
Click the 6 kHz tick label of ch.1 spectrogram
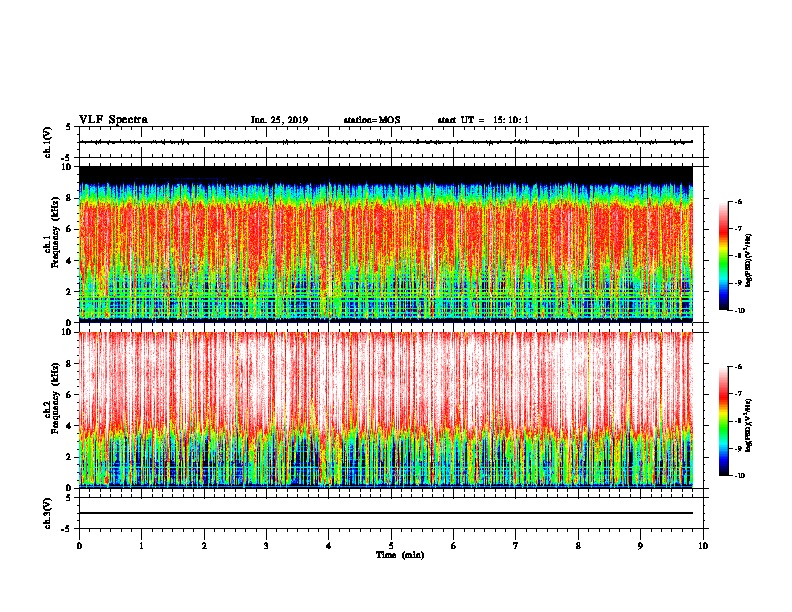[71, 229]
